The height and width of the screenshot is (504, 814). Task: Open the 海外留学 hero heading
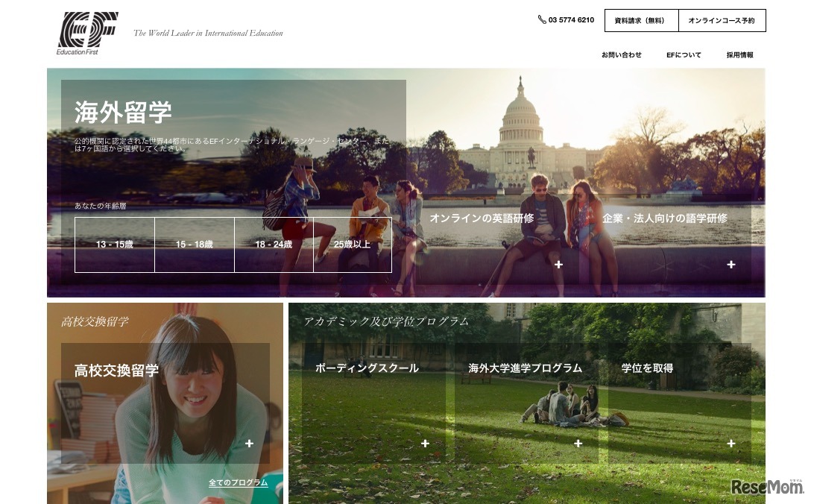click(x=123, y=113)
